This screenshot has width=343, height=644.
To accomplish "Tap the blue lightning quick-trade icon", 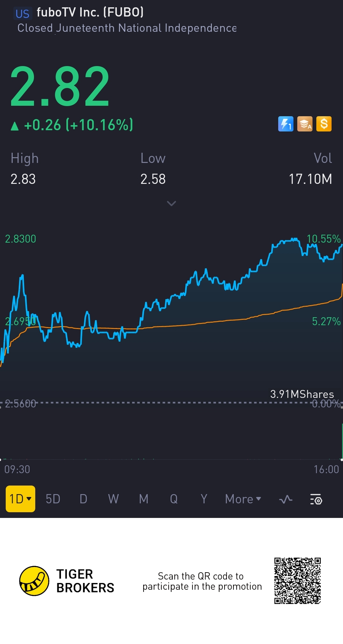I will (x=286, y=124).
